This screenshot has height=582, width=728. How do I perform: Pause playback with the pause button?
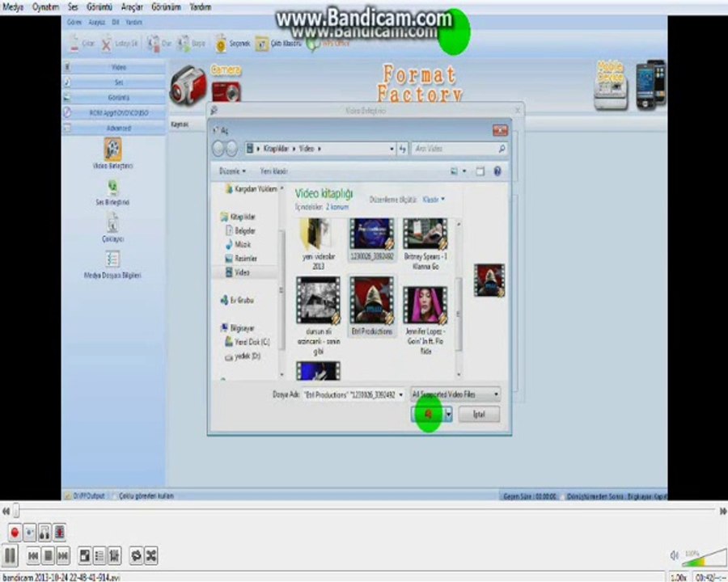(11, 555)
